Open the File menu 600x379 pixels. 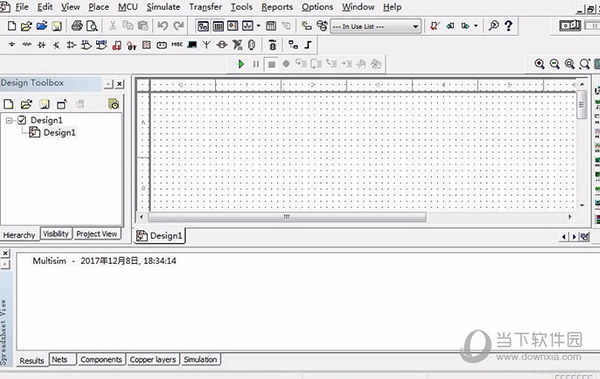(22, 7)
